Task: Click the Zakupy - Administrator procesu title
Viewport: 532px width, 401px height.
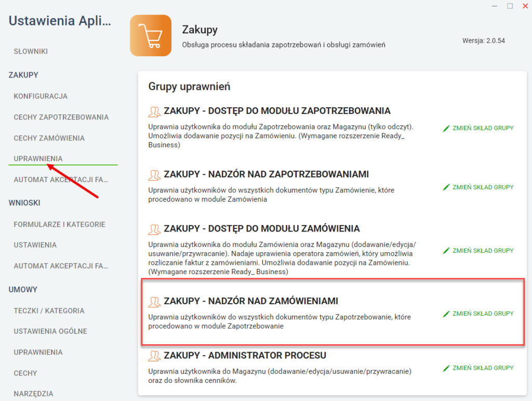Action: [245, 356]
